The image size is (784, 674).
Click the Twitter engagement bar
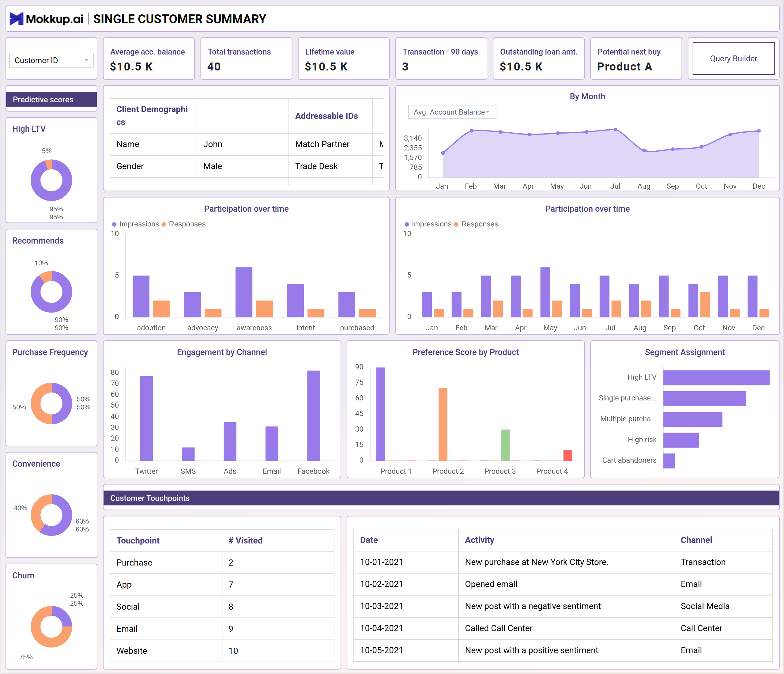146,418
